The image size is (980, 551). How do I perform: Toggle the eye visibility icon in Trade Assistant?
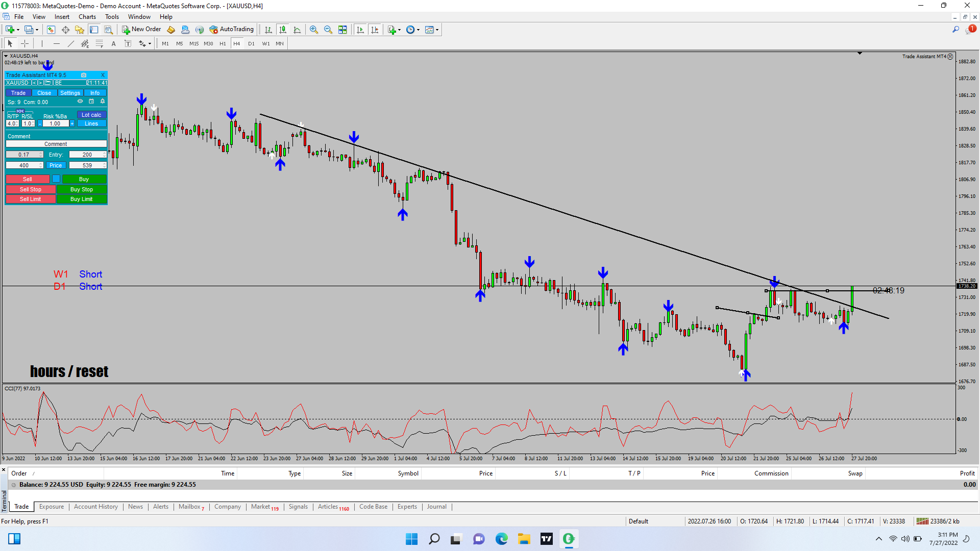pos(80,102)
